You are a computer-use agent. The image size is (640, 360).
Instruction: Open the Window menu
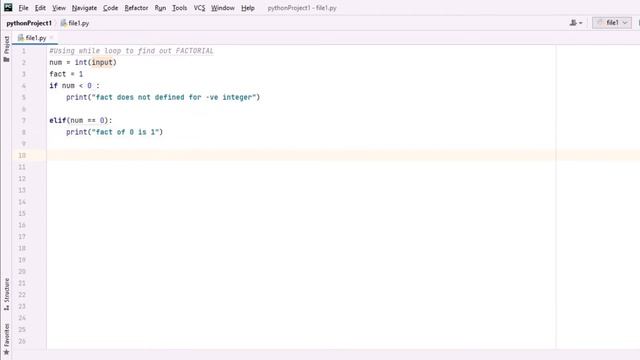[222, 8]
